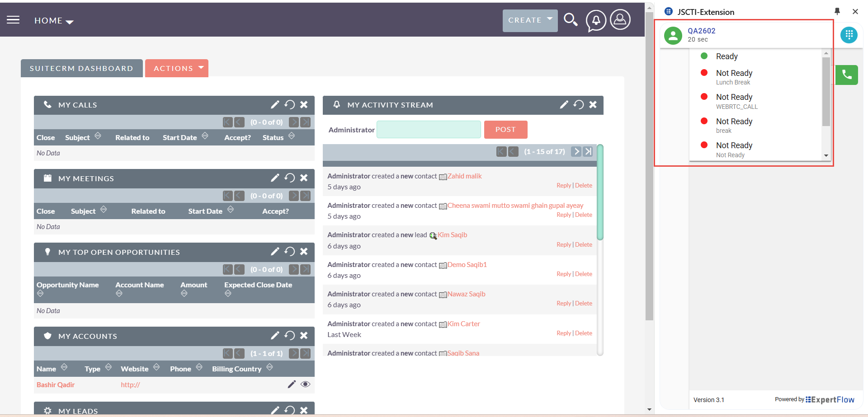Open the notifications bell icon
868x417 pixels.
(596, 20)
